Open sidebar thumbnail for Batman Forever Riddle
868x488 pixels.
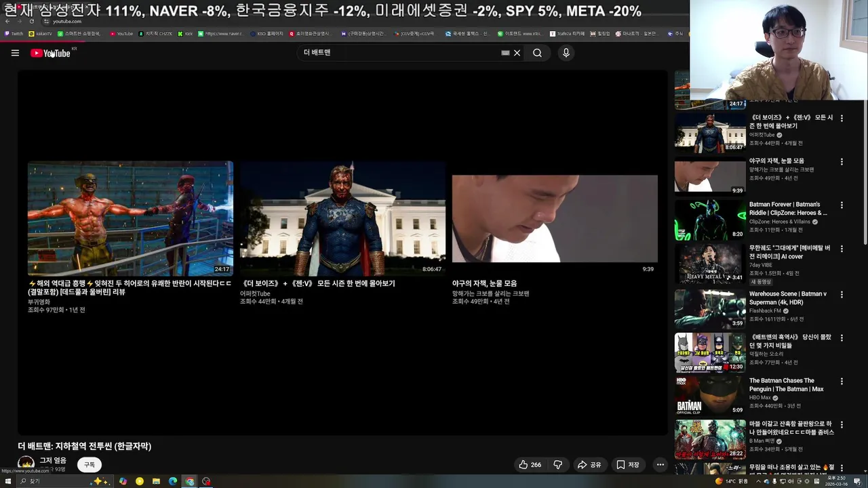(x=710, y=220)
